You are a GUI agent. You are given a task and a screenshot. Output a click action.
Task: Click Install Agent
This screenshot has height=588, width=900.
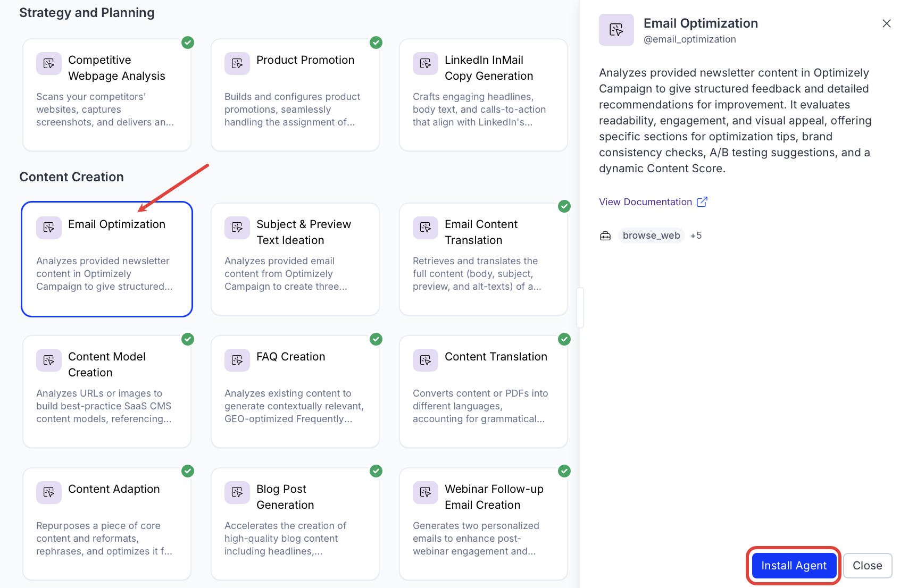793,565
